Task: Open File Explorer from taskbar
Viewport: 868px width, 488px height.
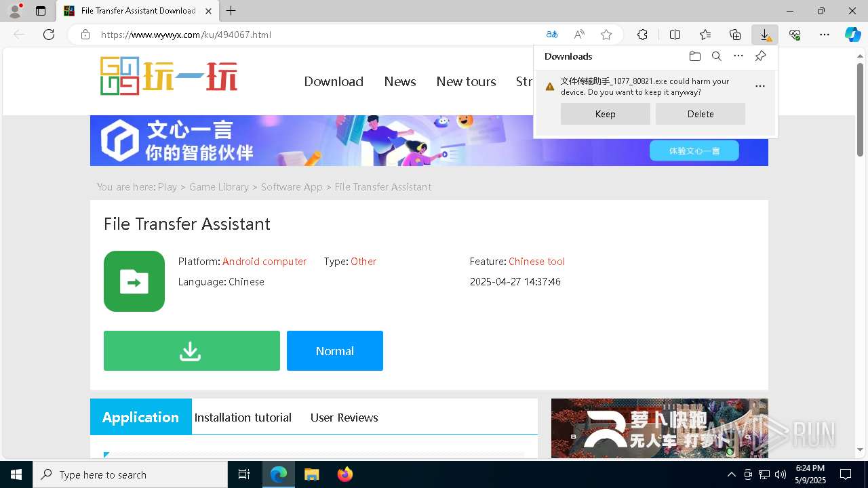Action: tap(311, 474)
